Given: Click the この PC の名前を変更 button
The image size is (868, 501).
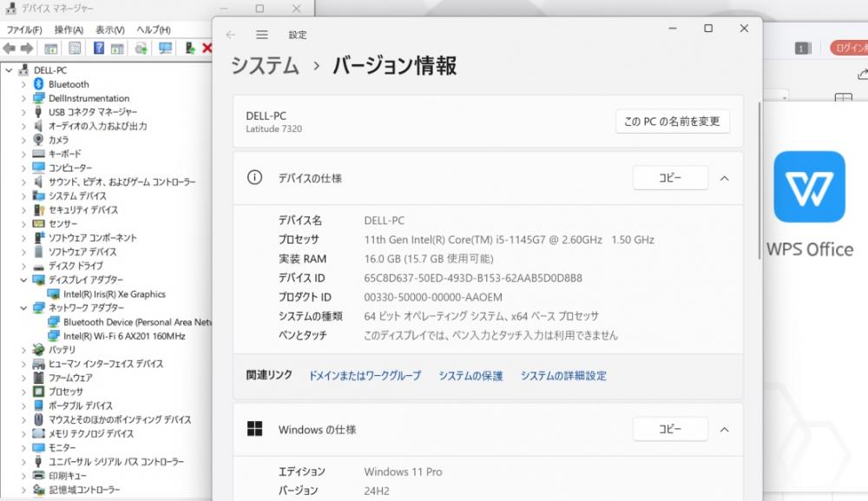Looking at the screenshot, I should coord(672,122).
